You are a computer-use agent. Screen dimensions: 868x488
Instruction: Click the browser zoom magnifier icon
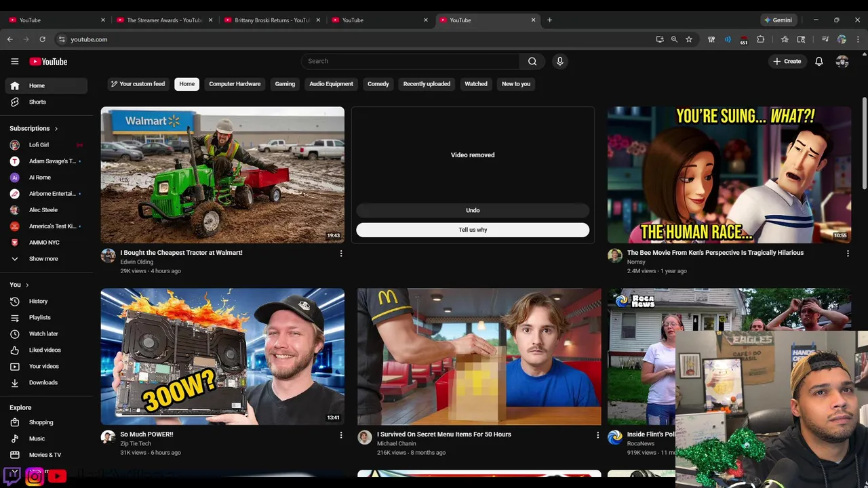tap(674, 39)
